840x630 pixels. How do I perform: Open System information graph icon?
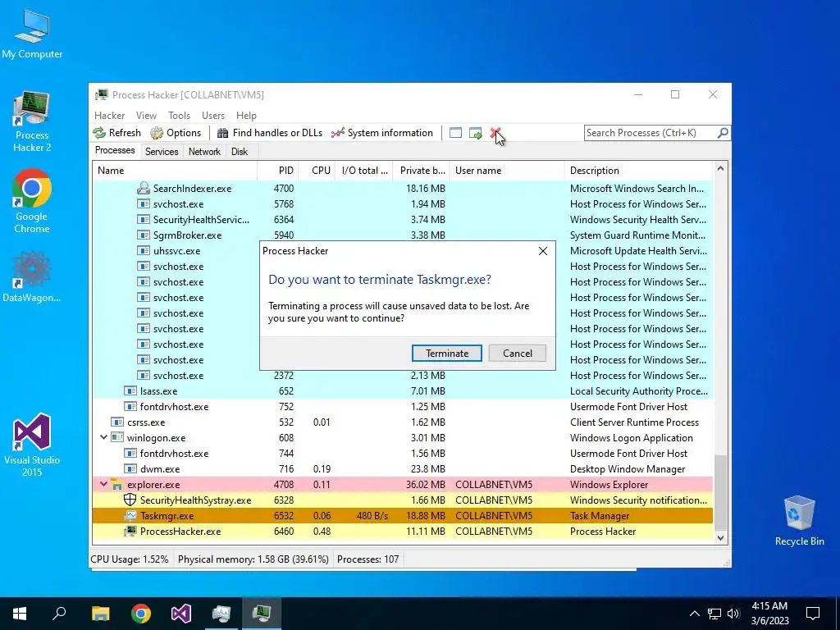pyautogui.click(x=337, y=133)
